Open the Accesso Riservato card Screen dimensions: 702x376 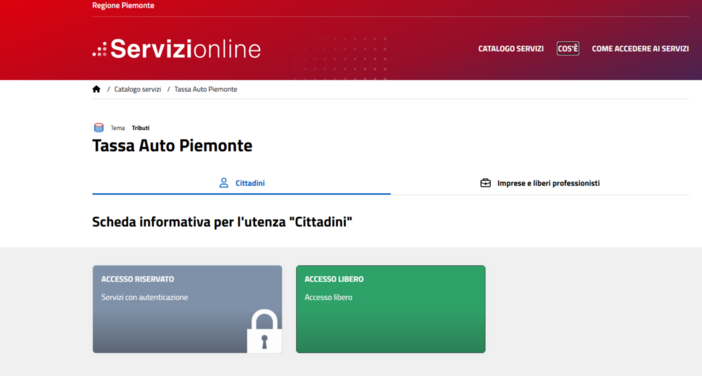[x=187, y=309]
